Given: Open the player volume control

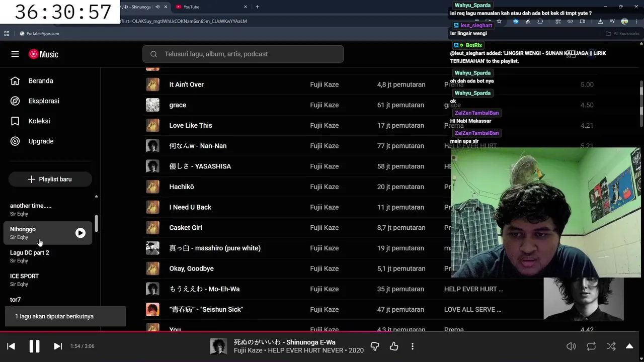Looking at the screenshot, I should 571,346.
